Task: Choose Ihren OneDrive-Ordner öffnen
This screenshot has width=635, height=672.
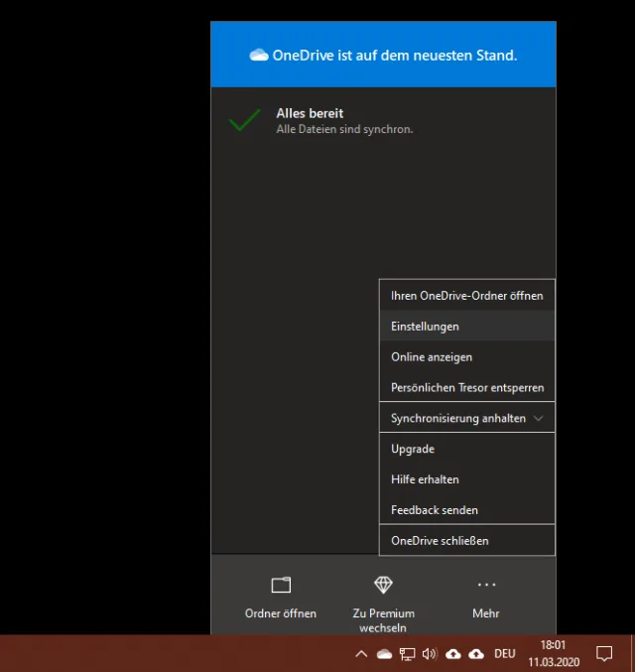Action: tap(466, 295)
